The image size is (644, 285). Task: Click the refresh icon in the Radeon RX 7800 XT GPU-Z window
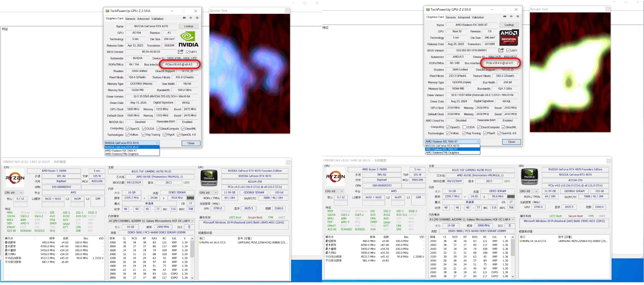pyautogui.click(x=511, y=16)
